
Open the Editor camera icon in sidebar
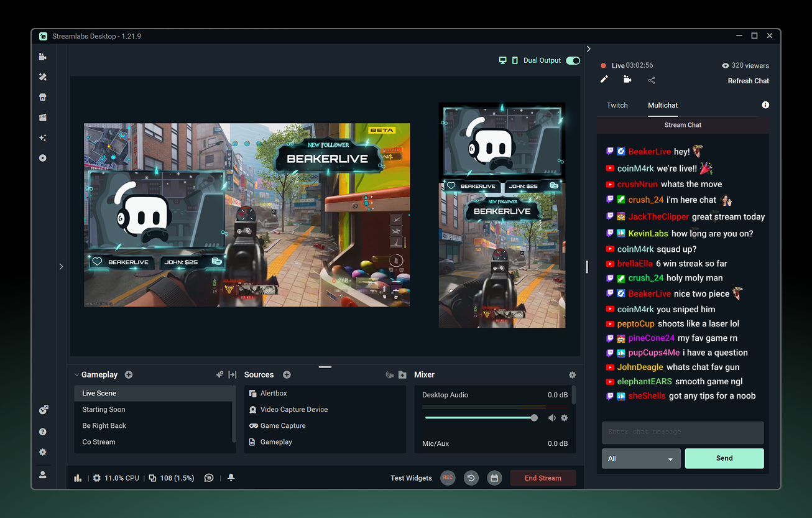pos(43,57)
